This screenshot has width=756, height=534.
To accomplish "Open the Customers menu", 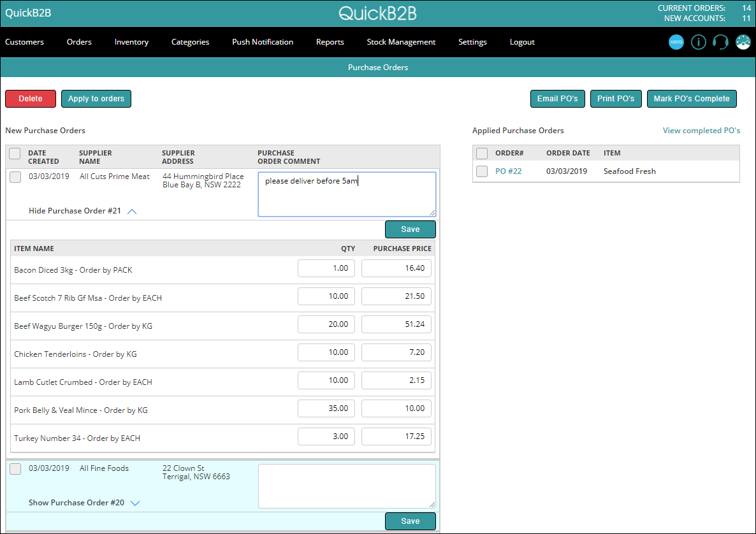I will pyautogui.click(x=25, y=42).
